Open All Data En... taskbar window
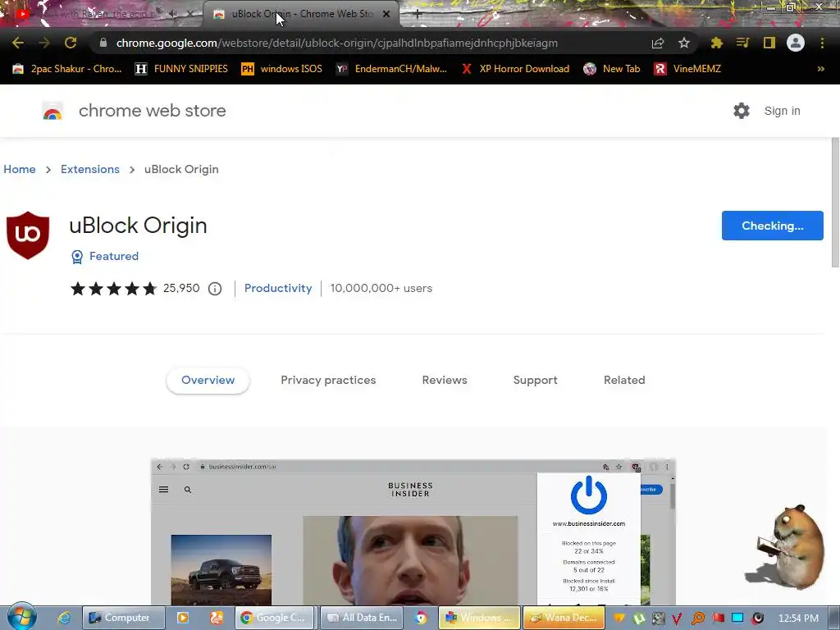The height and width of the screenshot is (630, 840). click(x=363, y=618)
